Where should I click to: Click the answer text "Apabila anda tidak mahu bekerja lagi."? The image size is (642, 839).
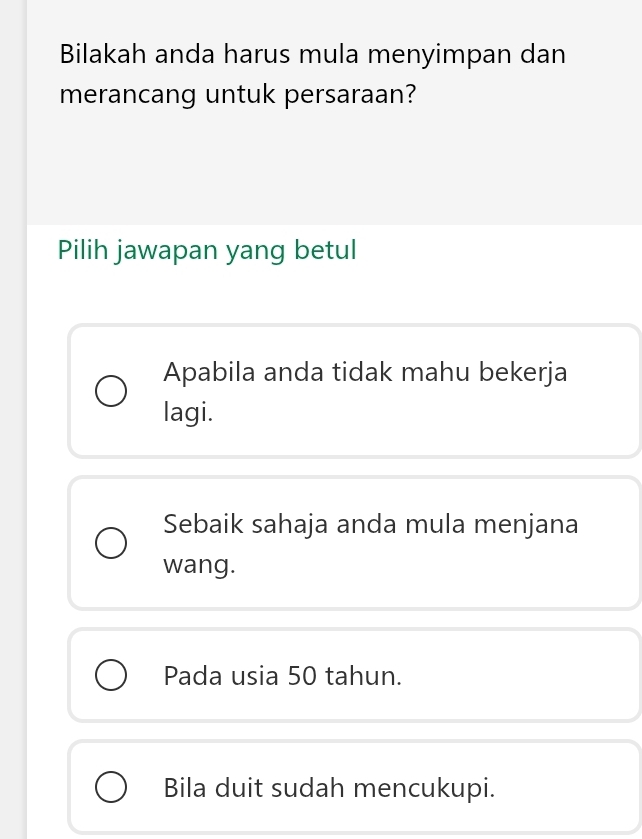pyautogui.click(x=365, y=391)
